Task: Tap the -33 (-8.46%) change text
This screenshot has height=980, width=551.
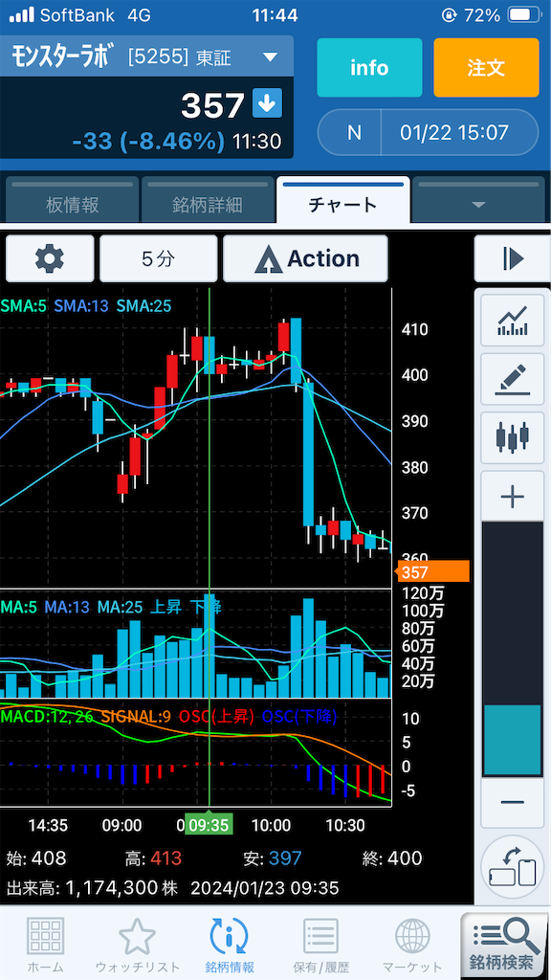Action: (x=148, y=142)
